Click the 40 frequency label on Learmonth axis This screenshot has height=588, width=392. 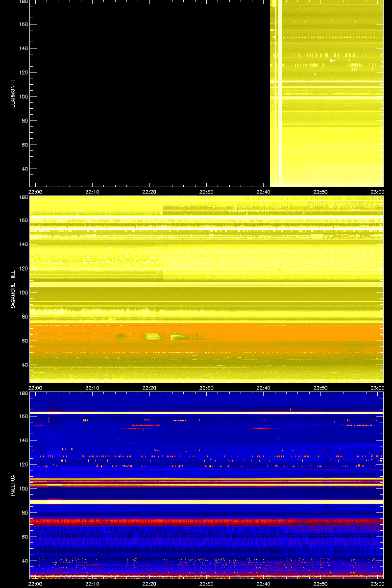[24, 169]
